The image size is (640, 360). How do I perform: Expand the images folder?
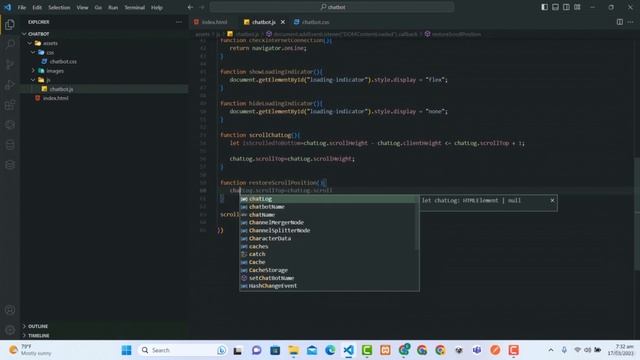[x=104, y=71]
